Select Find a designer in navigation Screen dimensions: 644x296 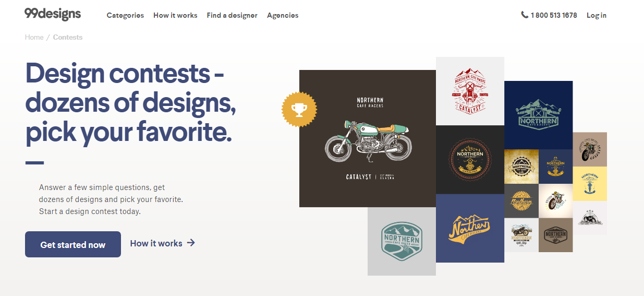(x=232, y=15)
